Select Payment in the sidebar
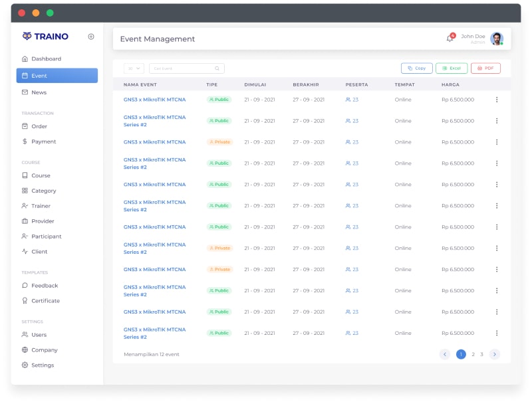 pyautogui.click(x=44, y=142)
